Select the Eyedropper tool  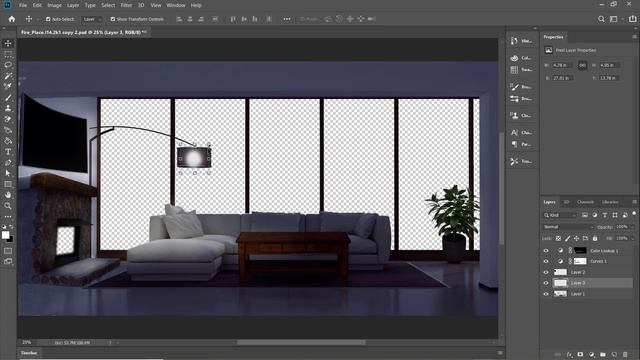[8, 87]
